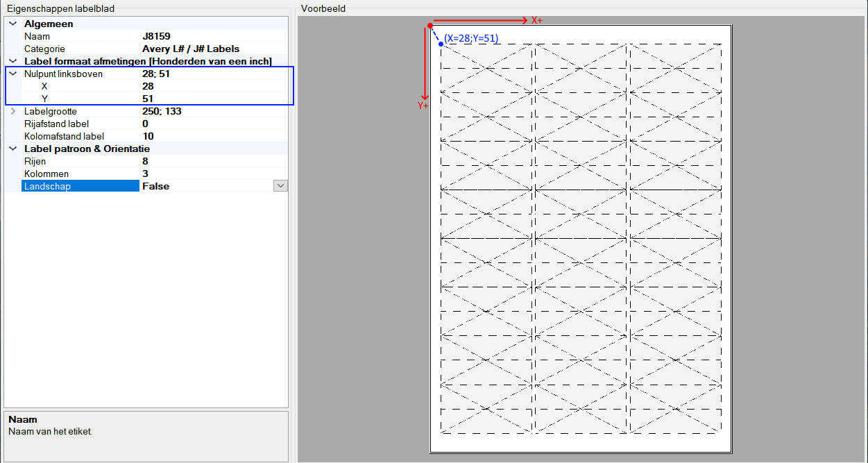This screenshot has height=463, width=868.
Task: Open the Landschap value dropdown
Action: 280,185
